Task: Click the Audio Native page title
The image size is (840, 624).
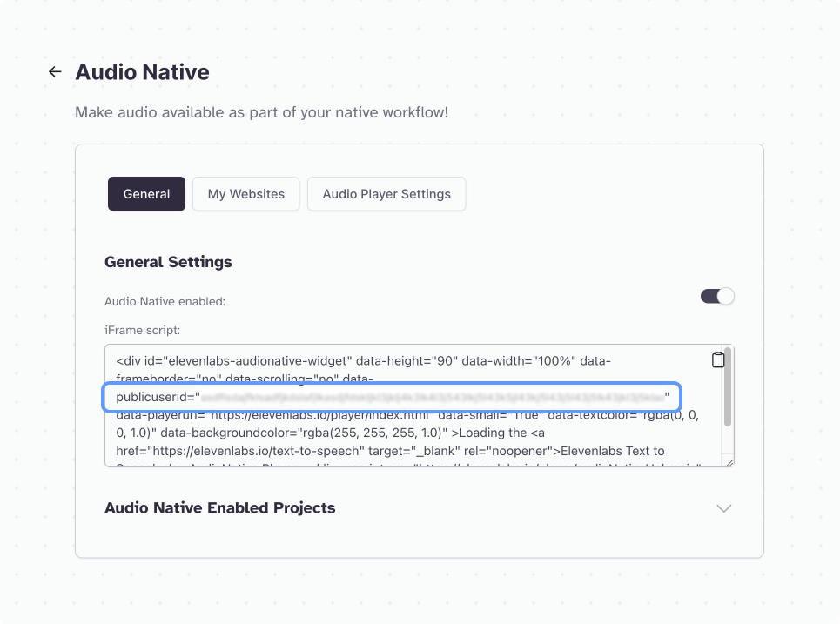Action: [x=142, y=72]
